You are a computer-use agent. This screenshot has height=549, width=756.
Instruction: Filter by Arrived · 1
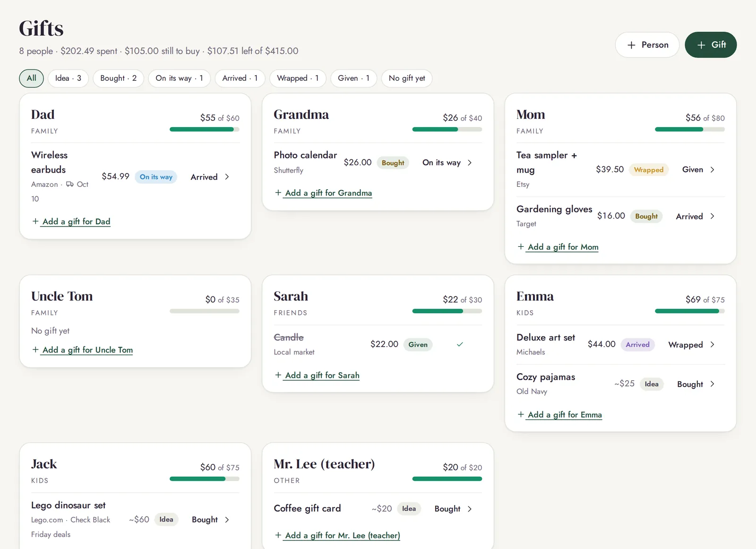[x=240, y=78]
